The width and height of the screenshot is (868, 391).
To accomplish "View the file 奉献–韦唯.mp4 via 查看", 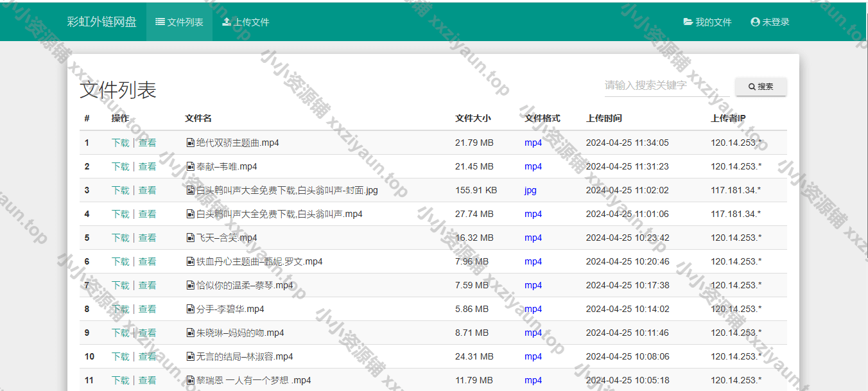I will click(x=147, y=166).
